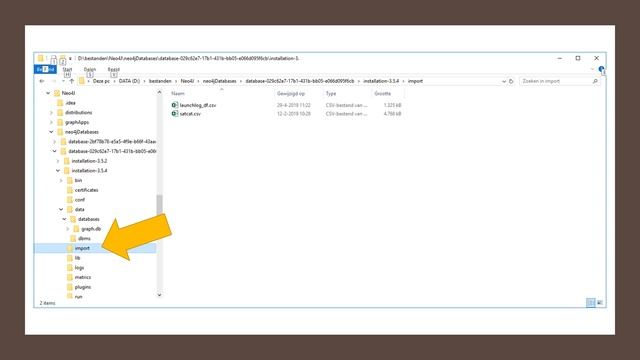Open the ribbon help icon

[x=602, y=69]
